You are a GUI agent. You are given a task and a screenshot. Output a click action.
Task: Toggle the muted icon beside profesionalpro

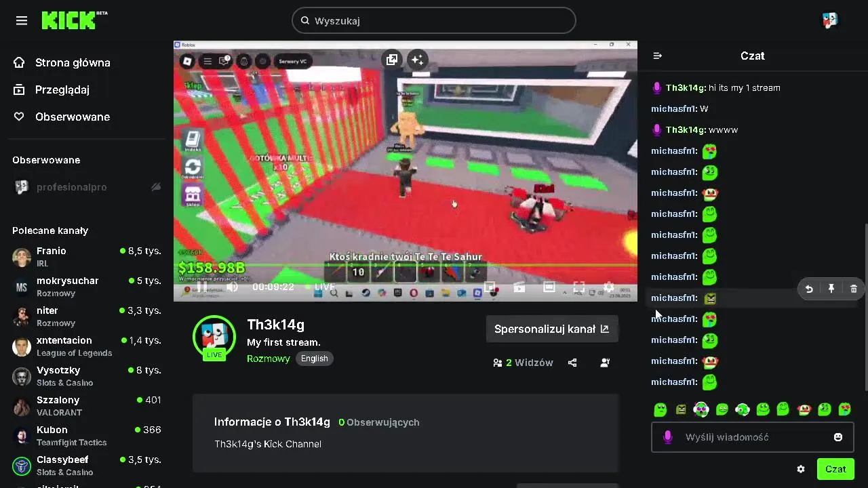tap(156, 187)
